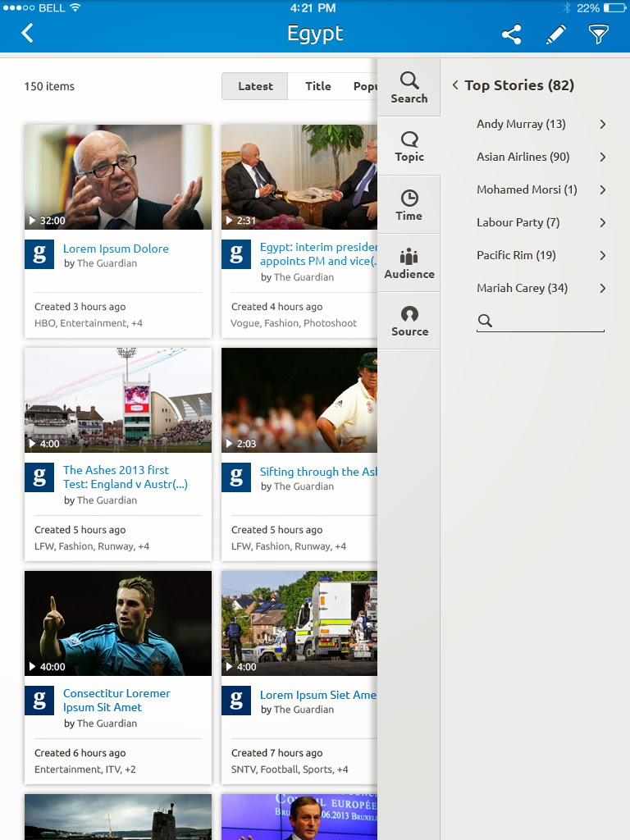Play the 40:00 footballer video thumbnail
Image resolution: width=630 pixels, height=840 pixels.
[118, 623]
